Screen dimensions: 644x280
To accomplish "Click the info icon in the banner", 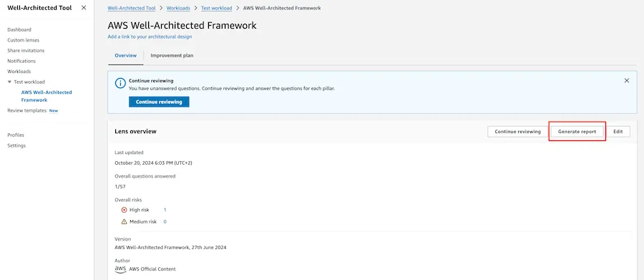I will click(120, 84).
